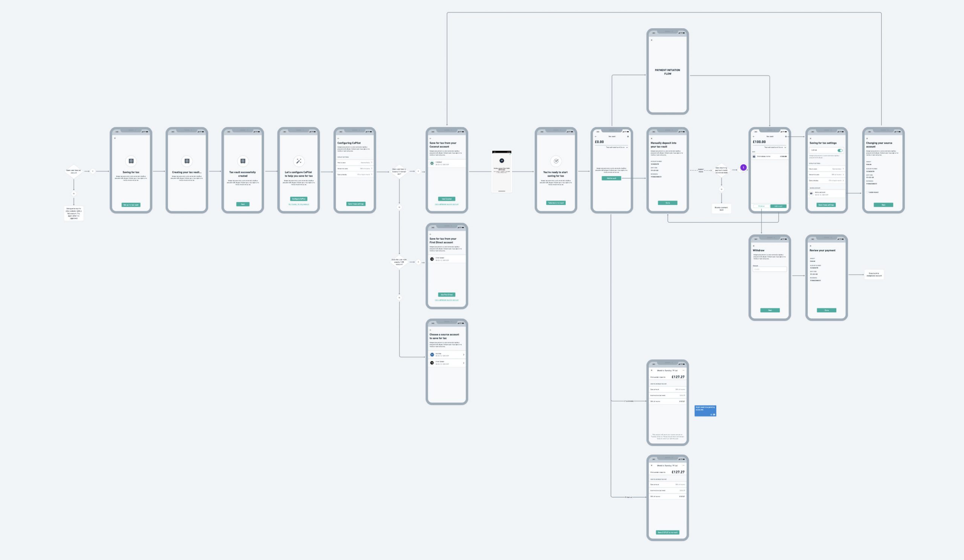Select Withdraw button on £100.00 vault screen
964x560 pixels.
pos(761,206)
